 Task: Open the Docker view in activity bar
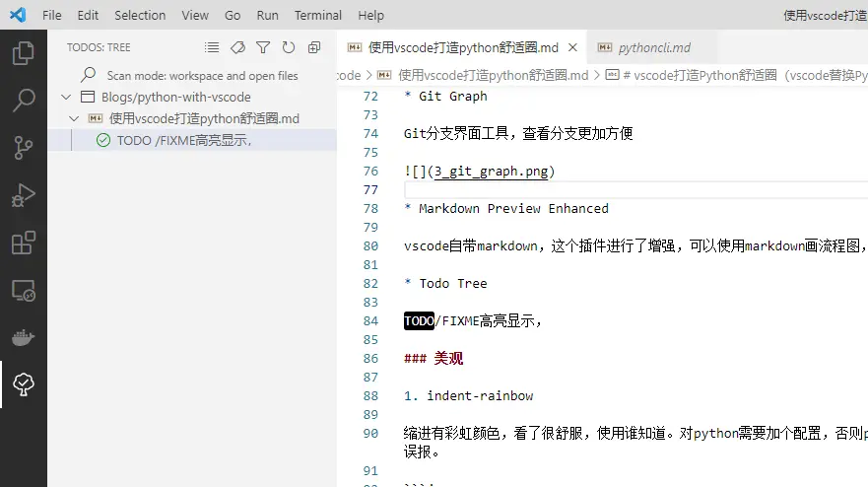pos(23,338)
